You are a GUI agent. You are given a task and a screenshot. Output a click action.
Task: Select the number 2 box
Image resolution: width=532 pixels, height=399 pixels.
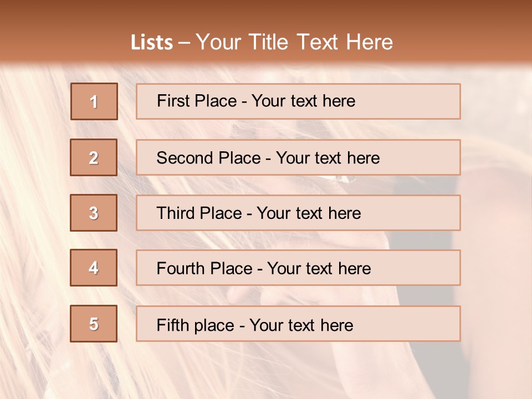pos(94,157)
